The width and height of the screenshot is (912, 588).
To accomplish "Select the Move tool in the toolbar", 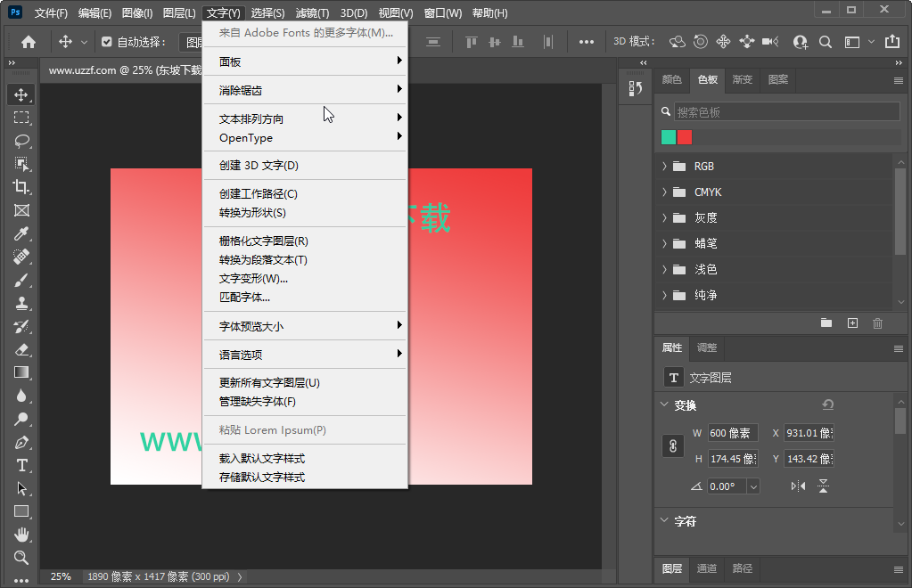I will (x=21, y=94).
